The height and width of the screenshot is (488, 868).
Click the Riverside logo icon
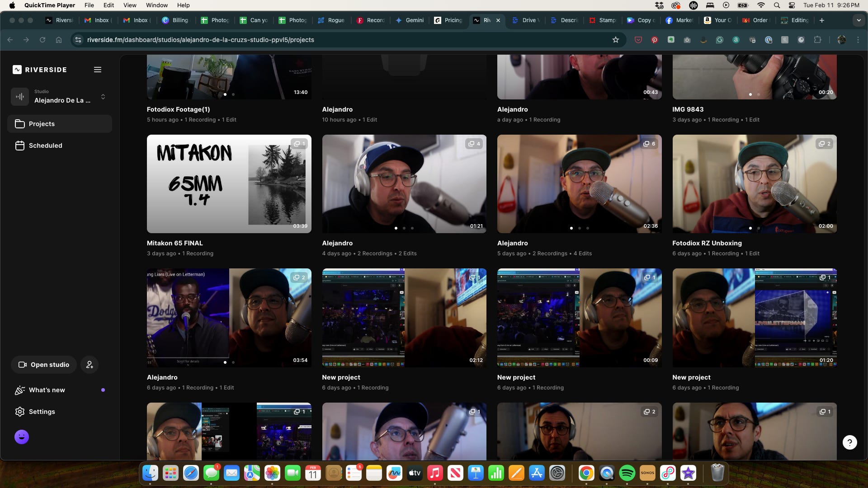coord(17,70)
